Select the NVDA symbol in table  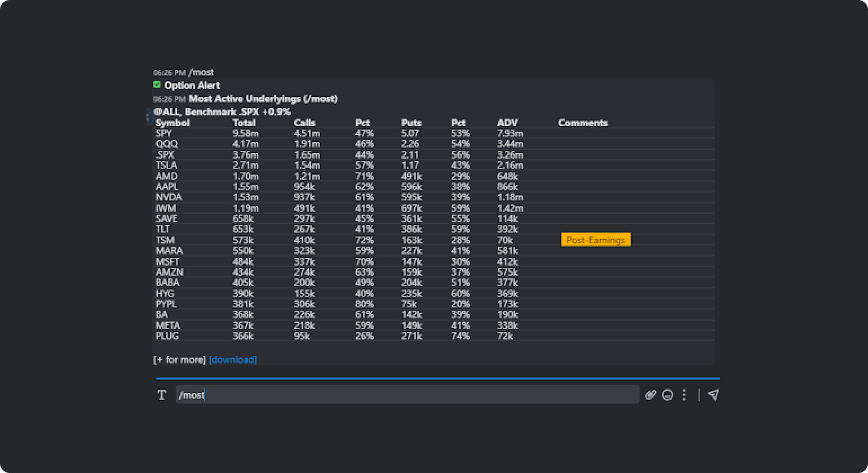tap(169, 197)
